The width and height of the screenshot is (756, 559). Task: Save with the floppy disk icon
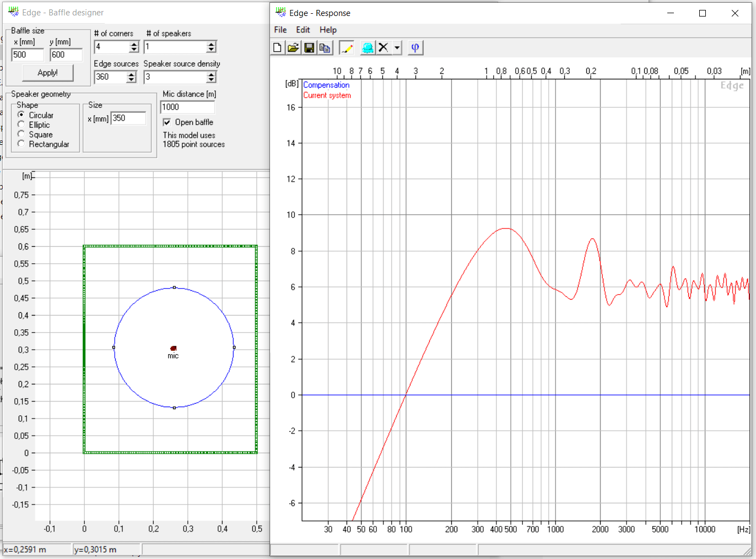[309, 48]
